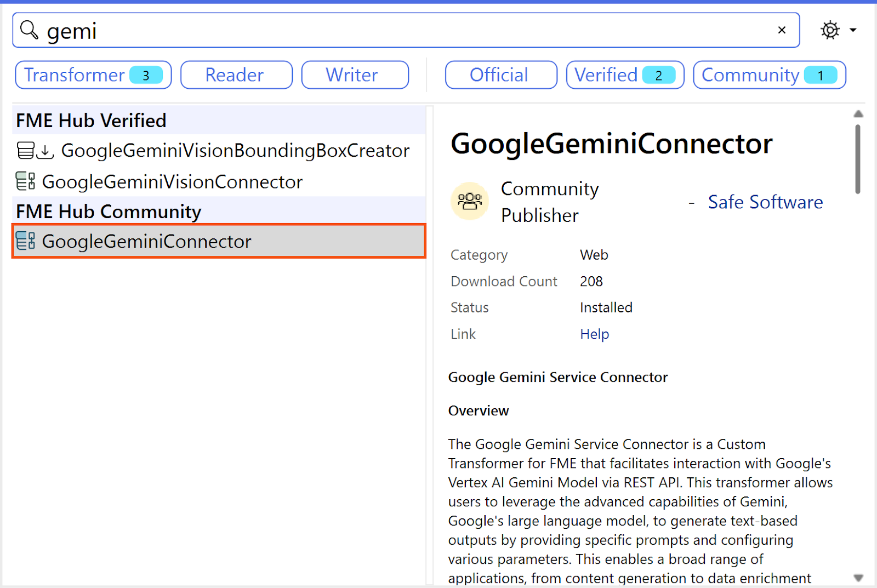
Task: Expand the settings dropdown arrow
Action: tap(853, 30)
